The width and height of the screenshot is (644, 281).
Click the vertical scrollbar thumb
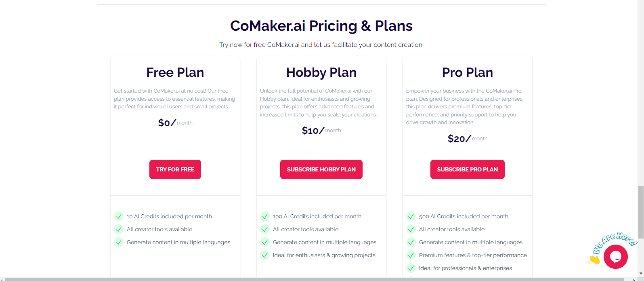[x=641, y=212]
